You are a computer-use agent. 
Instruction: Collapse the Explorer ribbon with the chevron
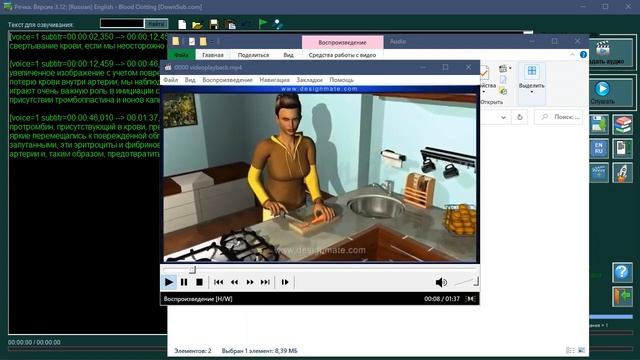coord(572,55)
